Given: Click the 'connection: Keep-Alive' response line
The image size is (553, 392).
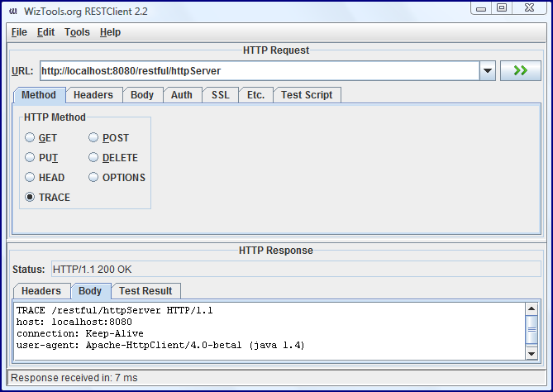Looking at the screenshot, I should click(x=80, y=333).
